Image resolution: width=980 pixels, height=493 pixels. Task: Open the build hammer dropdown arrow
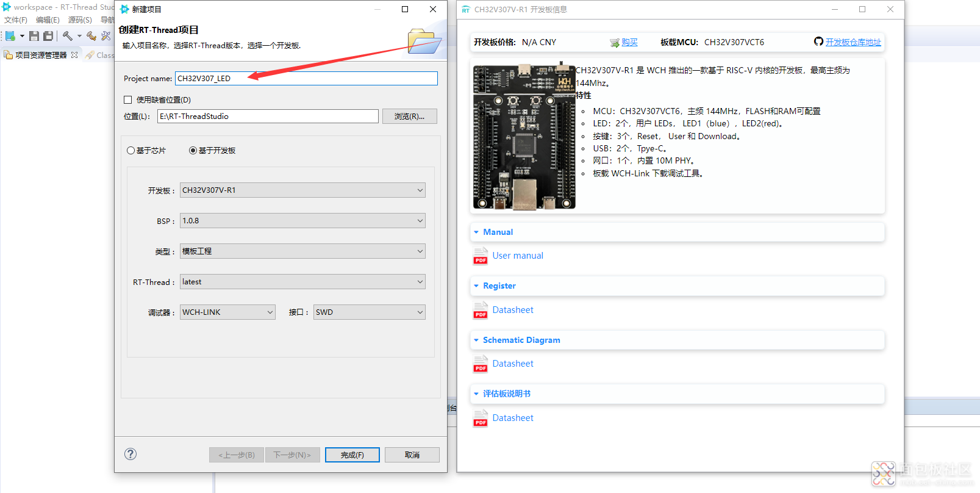(79, 36)
